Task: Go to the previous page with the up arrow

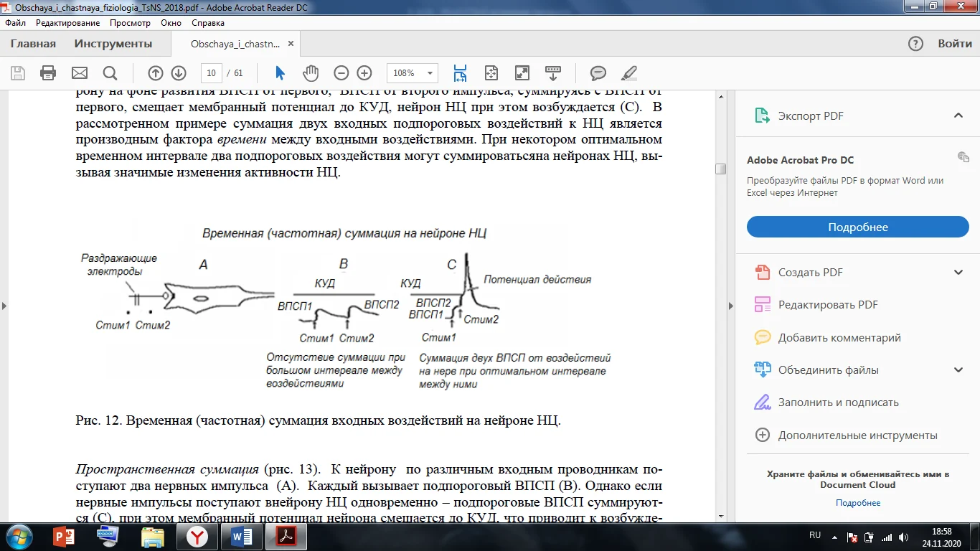Action: point(156,73)
